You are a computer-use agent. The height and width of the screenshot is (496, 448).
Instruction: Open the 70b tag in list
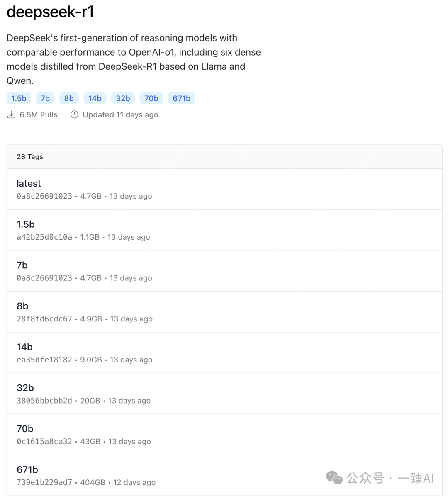coord(25,429)
